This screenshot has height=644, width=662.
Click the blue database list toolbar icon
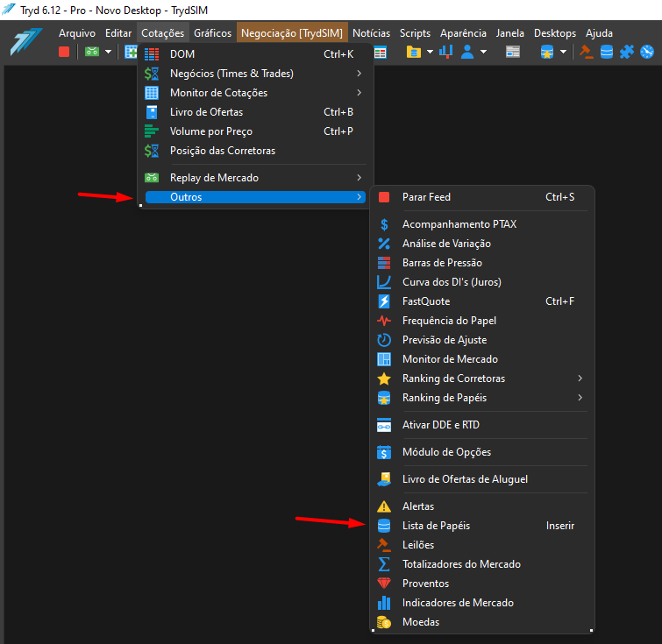click(607, 52)
